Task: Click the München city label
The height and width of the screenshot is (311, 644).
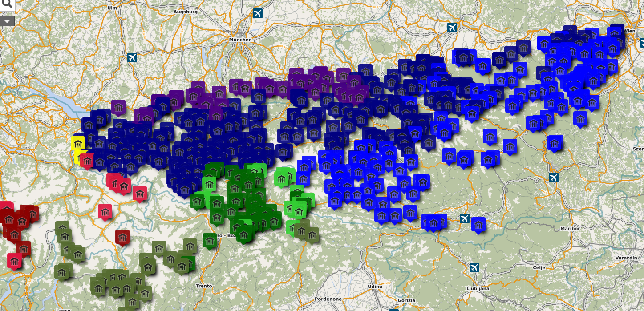Action: coord(240,40)
